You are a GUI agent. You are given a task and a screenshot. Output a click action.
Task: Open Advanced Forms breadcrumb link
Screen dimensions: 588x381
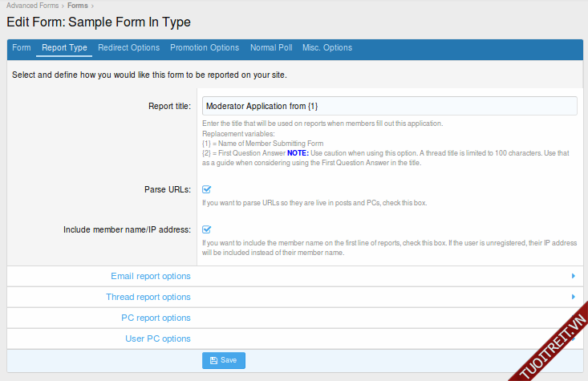click(32, 5)
